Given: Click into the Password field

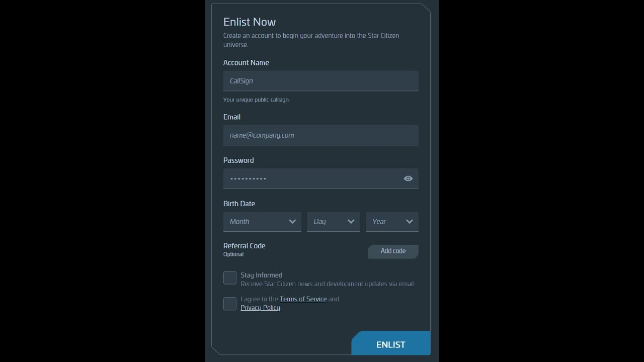Looking at the screenshot, I should point(312,178).
